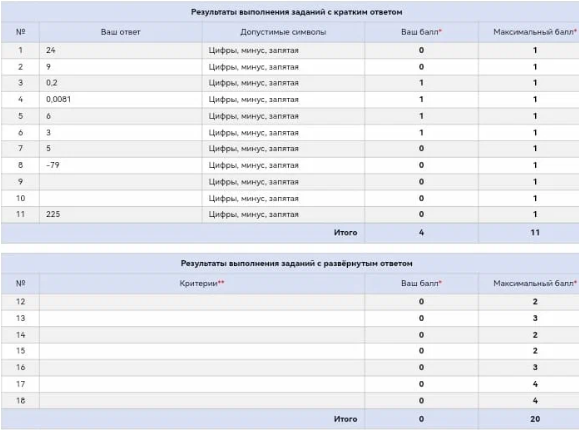579x430 pixels.
Task: Select the answer cell showing 24
Action: click(x=121, y=50)
